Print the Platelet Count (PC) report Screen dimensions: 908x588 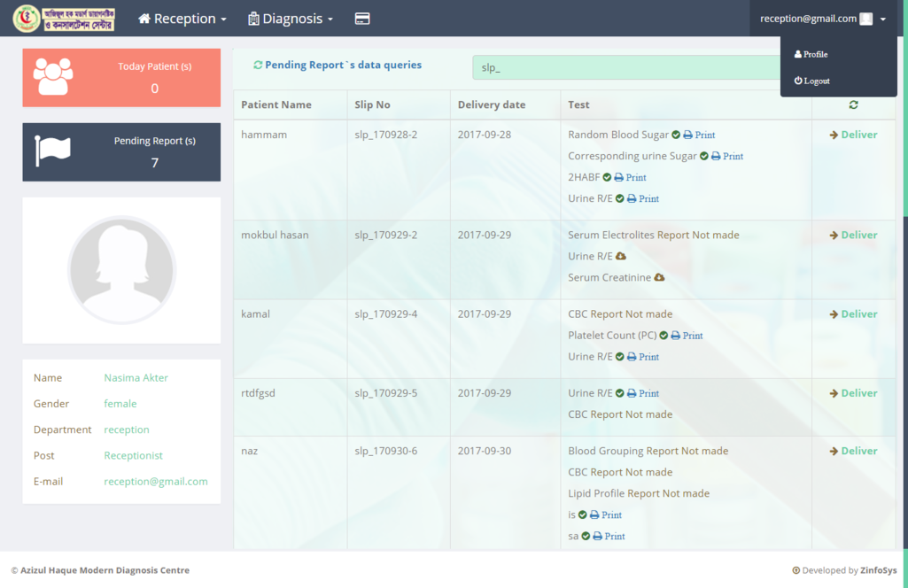pyautogui.click(x=687, y=336)
